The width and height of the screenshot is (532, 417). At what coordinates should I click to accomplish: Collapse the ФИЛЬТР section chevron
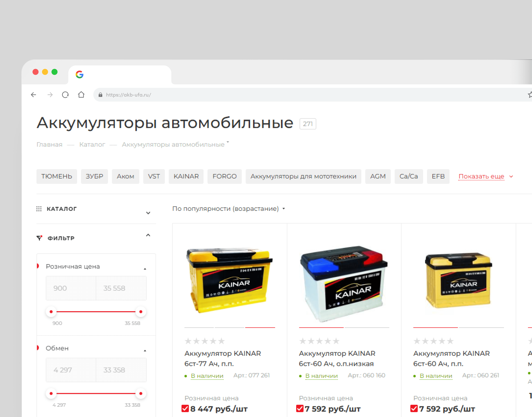click(148, 235)
